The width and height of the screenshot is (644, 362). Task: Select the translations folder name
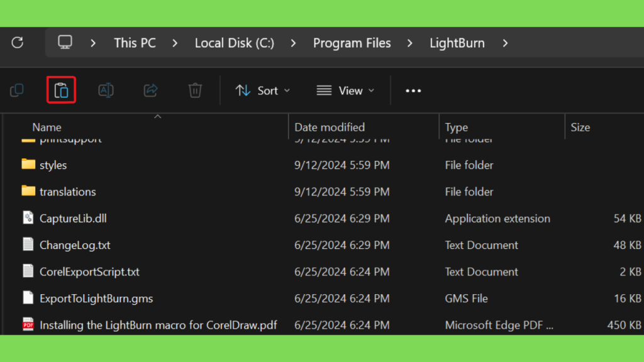pos(68,192)
